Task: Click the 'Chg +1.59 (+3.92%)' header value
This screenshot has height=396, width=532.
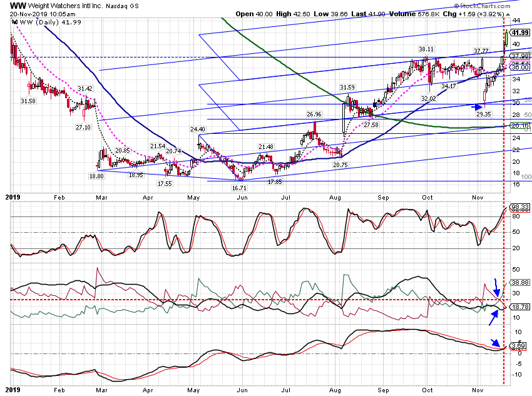Action: [474, 14]
